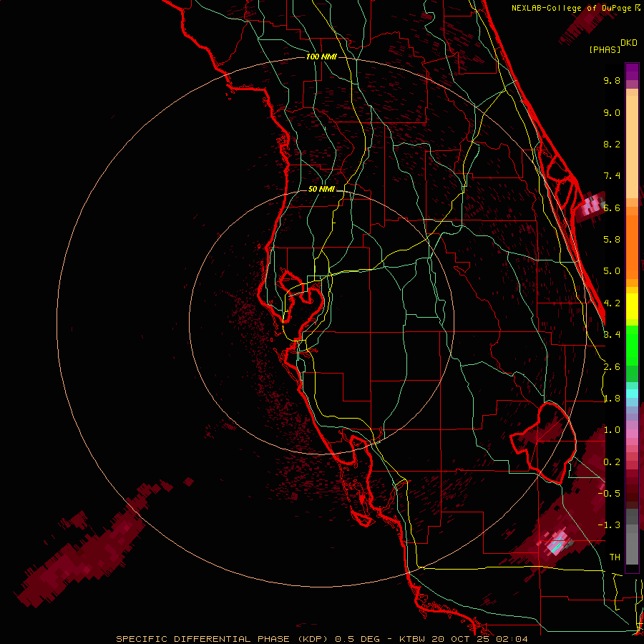The image size is (644, 644).
Task: Click the -1.3 scale label
Action: point(609,525)
